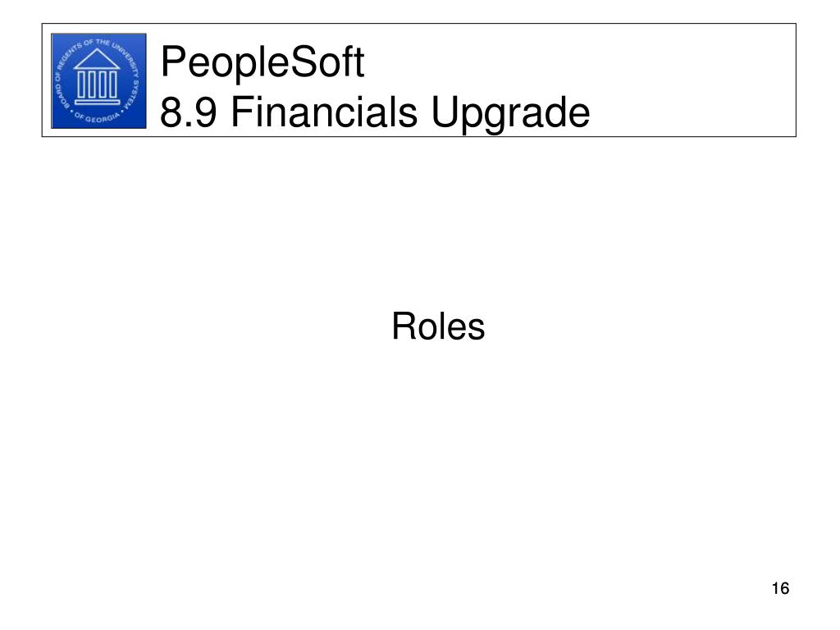Click the letter "P" of PeopleSoft
This screenshot has height=630, width=840.
coord(172,62)
